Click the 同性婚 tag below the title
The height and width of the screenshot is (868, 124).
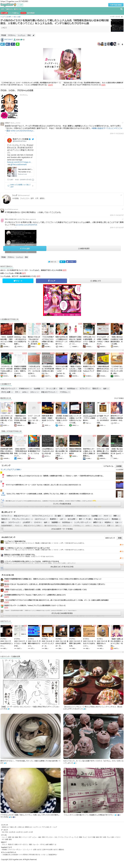tap(3, 35)
